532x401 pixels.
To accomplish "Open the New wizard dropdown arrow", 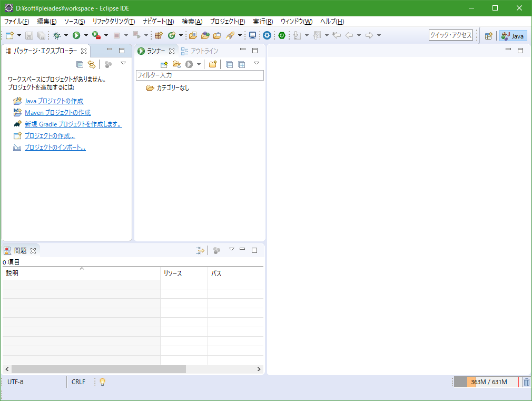I will pos(19,35).
